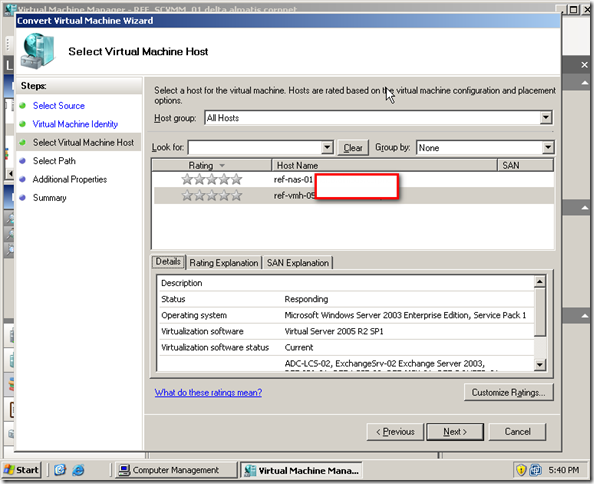Viewport: 594px width, 484px height.
Task: Expand the Group by None dropdown
Action: pyautogui.click(x=548, y=147)
